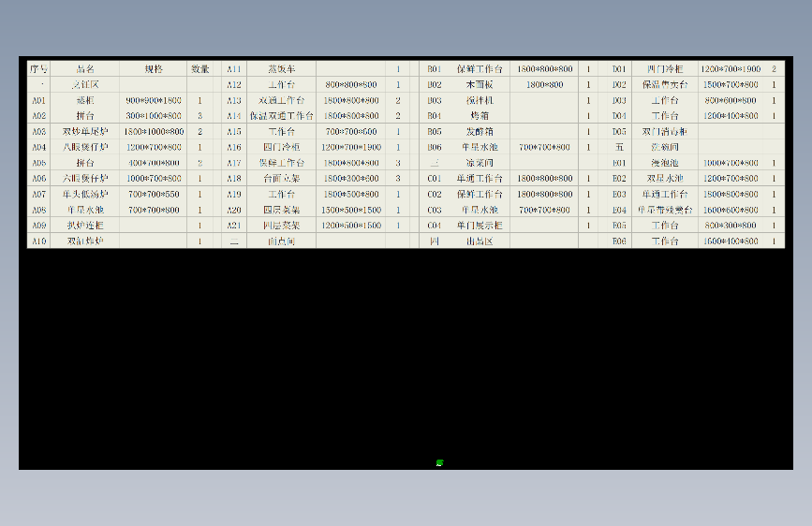
Task: Select the 1200*500*1500 spec cell
Action: point(351,226)
